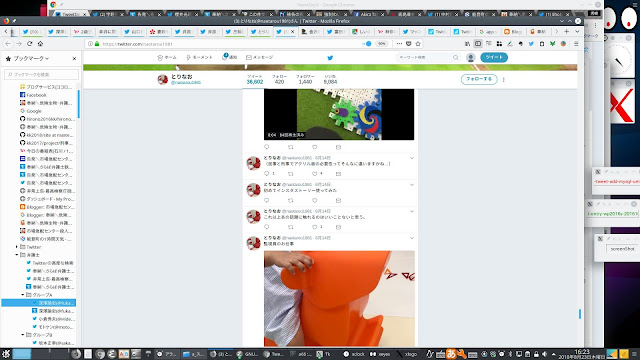Click the green extension icon in toolbar
This screenshot has width=640, height=360.
pos(552,44)
